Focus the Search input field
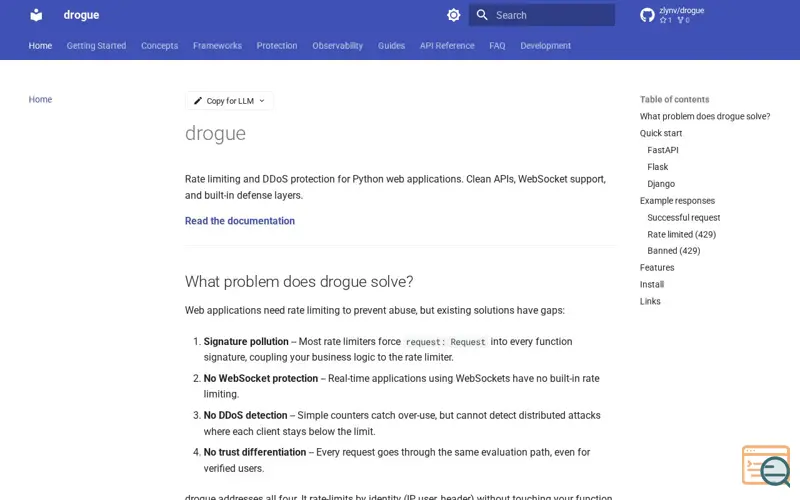 [x=542, y=15]
